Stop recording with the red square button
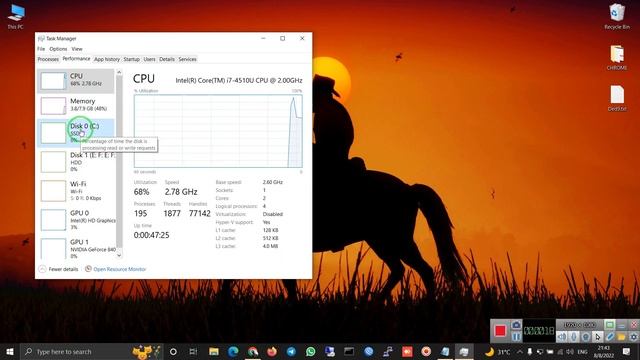The image size is (640, 360). tap(500, 331)
